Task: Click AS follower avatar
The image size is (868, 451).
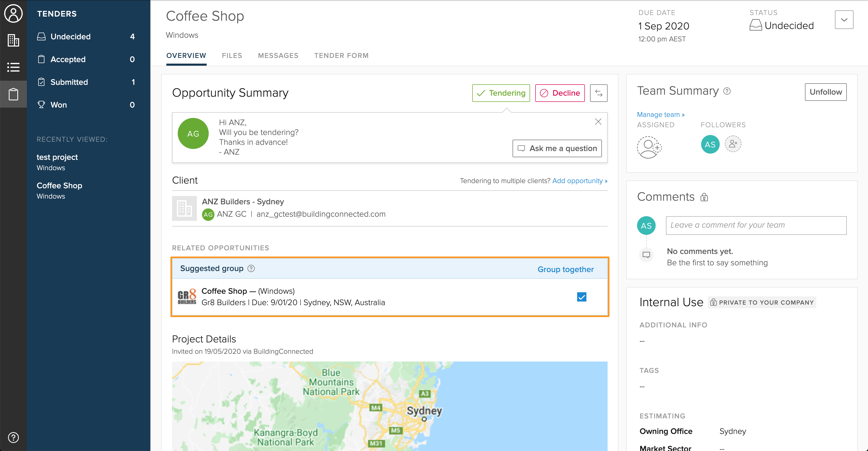Action: 710,144
